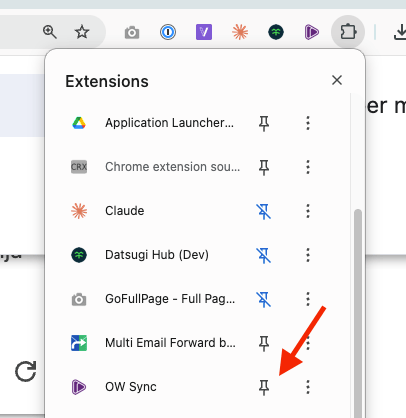Click OW Sync purple play icon in list
Viewport: 406px width, 418px height.
click(x=79, y=387)
